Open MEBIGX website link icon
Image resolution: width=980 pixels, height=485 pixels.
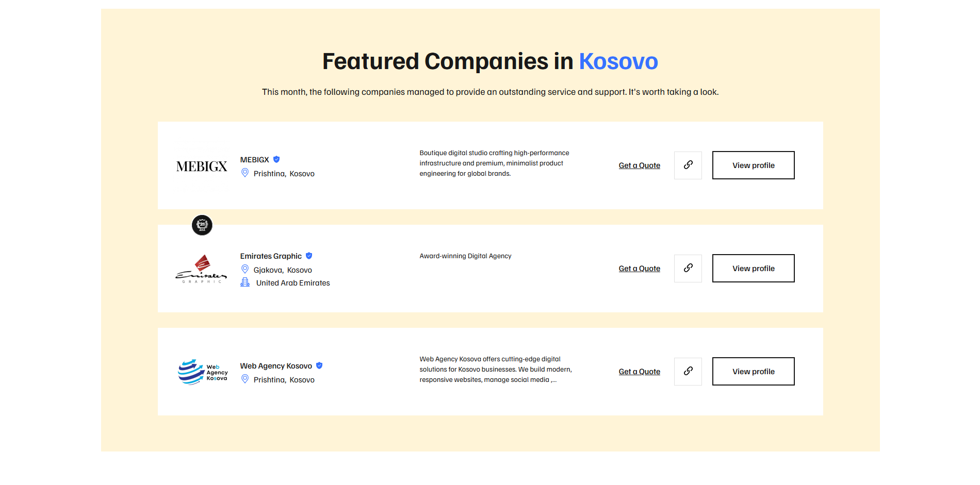point(688,165)
